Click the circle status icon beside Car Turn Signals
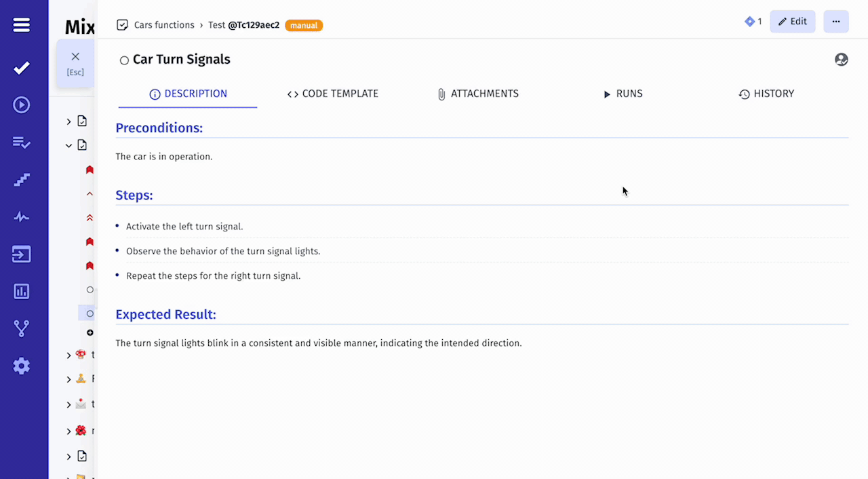868x479 pixels. [124, 60]
